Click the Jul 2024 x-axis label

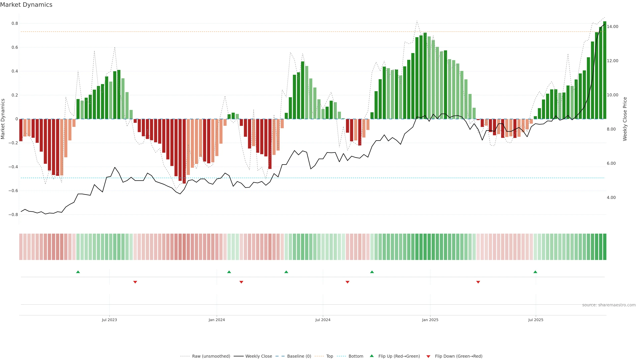point(323,320)
